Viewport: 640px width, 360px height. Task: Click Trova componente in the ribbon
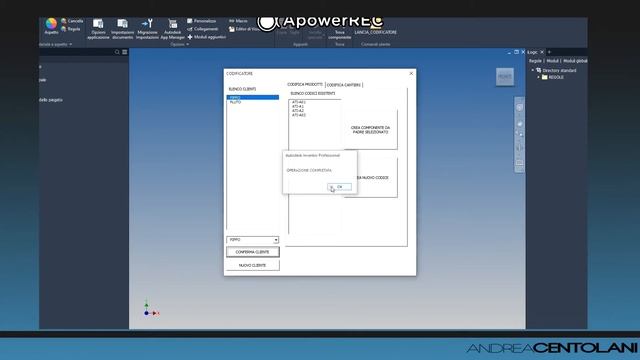(340, 34)
